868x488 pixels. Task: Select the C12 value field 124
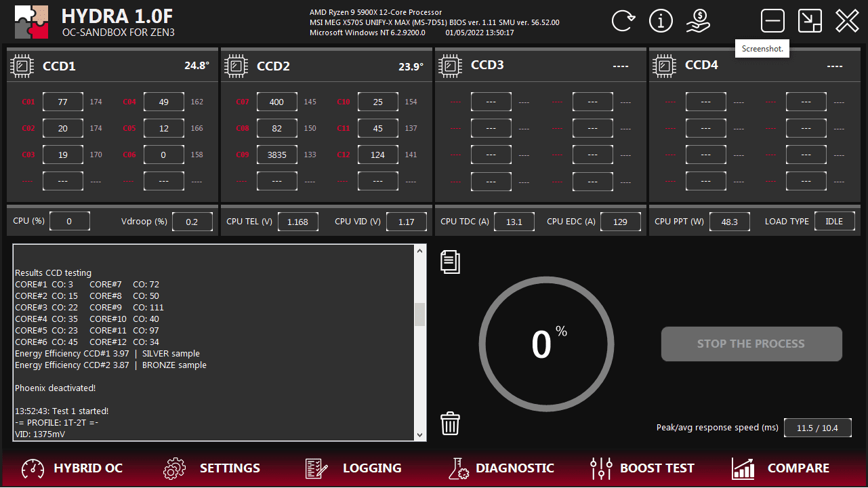click(378, 155)
